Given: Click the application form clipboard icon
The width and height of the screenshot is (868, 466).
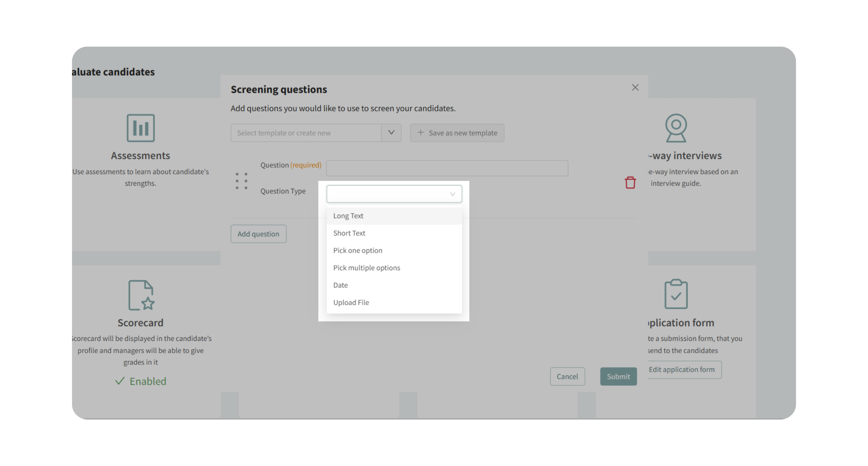Looking at the screenshot, I should 676,294.
